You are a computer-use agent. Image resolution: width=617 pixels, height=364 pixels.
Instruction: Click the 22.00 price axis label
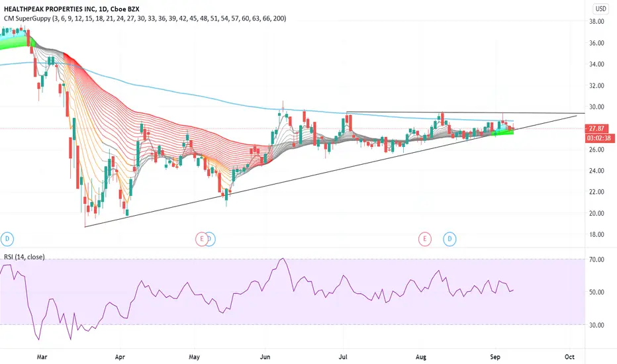tap(596, 192)
